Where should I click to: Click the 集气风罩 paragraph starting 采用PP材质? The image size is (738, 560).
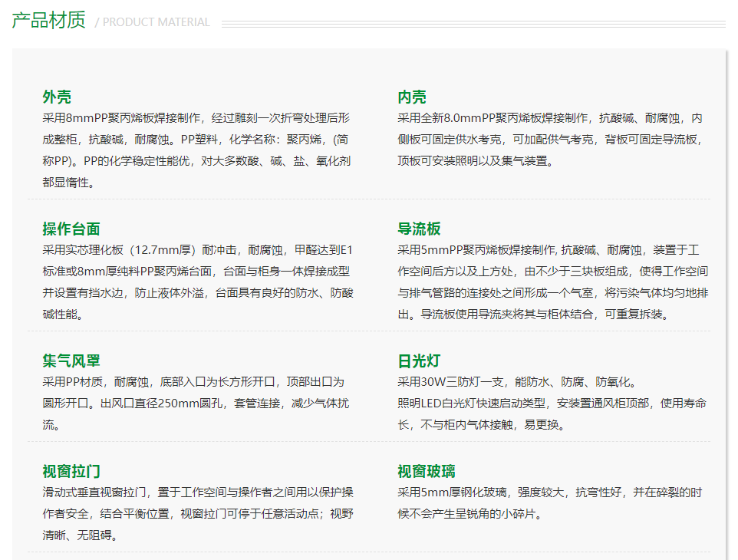coord(196,404)
